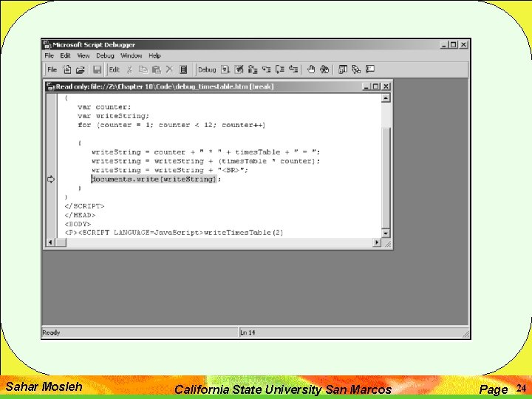Image resolution: width=532 pixels, height=399 pixels.
Task: Click the Stop Debugging icon
Action: [x=239, y=69]
